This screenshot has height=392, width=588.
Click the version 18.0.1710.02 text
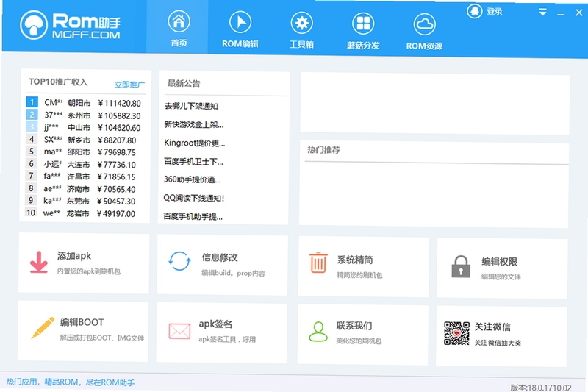pos(541,388)
